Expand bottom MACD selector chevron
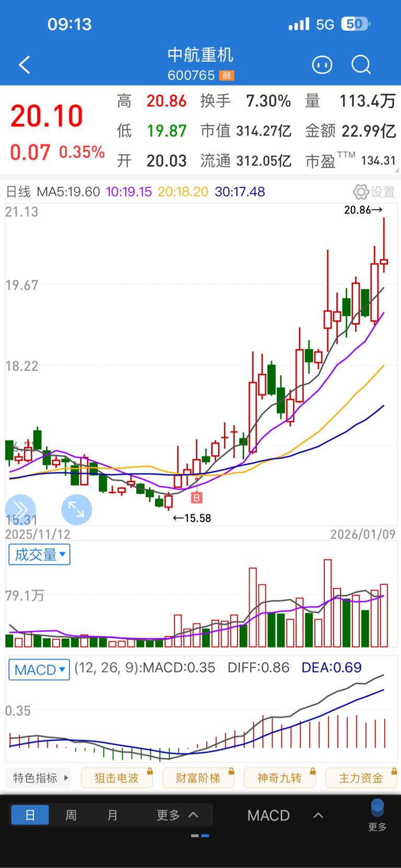401x868 pixels. 318,815
